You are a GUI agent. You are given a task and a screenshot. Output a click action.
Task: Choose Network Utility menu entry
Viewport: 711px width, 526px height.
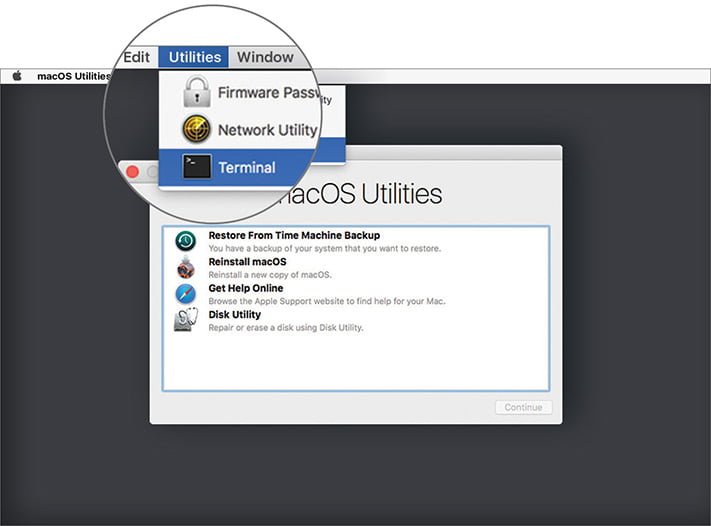[267, 130]
